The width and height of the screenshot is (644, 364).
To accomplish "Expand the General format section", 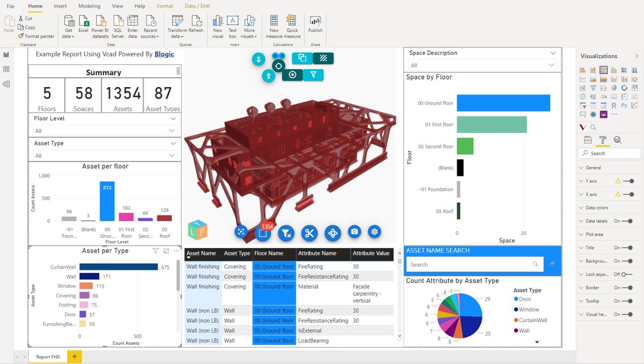I will pyautogui.click(x=594, y=168).
